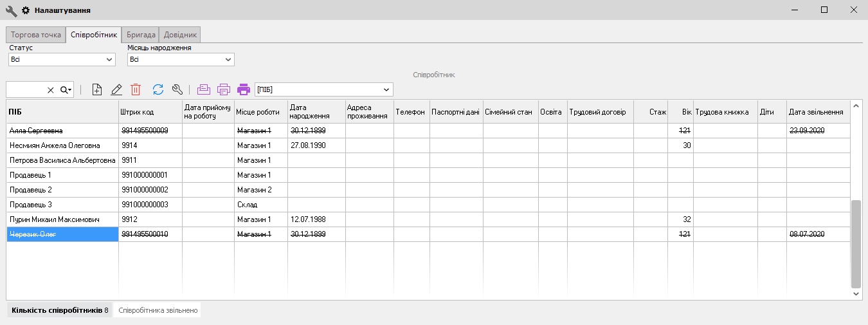Click the wrench settings icon in toolbar
The image size is (868, 325).
tap(178, 90)
